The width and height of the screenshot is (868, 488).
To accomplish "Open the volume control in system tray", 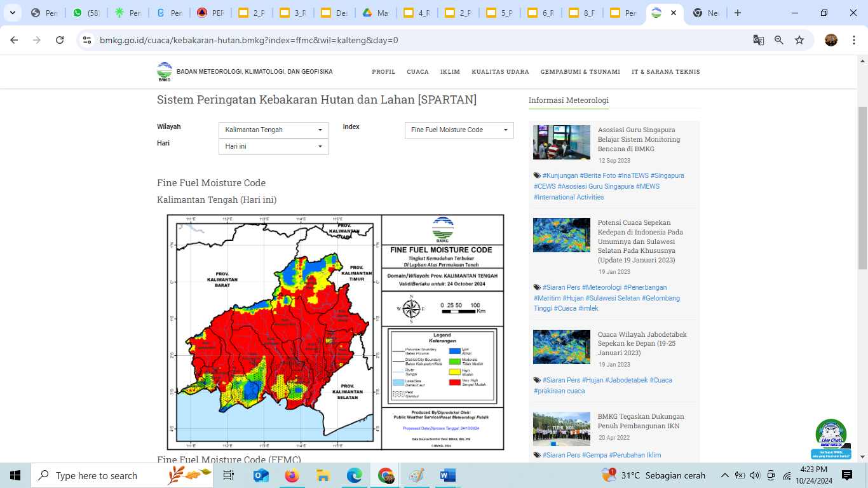I will pyautogui.click(x=755, y=475).
